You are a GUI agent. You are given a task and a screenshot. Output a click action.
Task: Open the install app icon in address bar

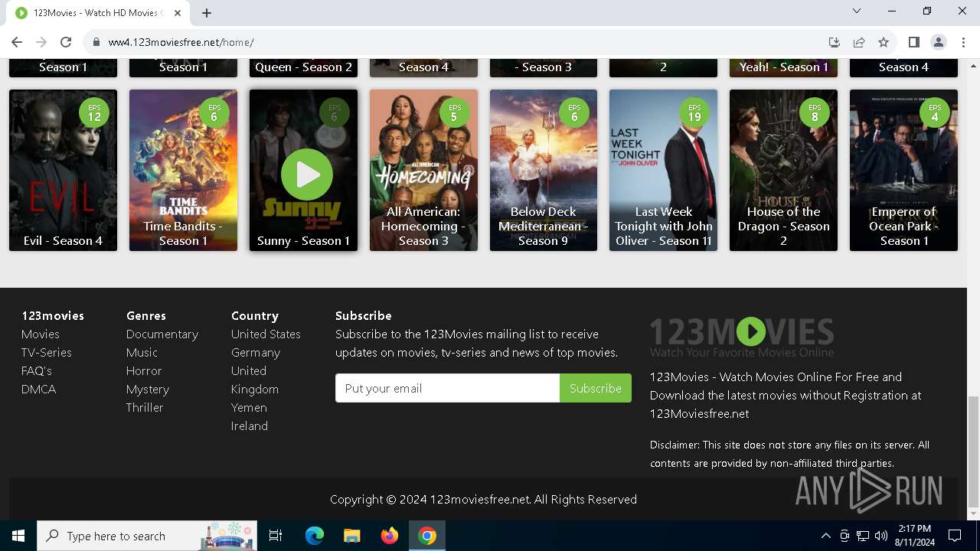(835, 42)
